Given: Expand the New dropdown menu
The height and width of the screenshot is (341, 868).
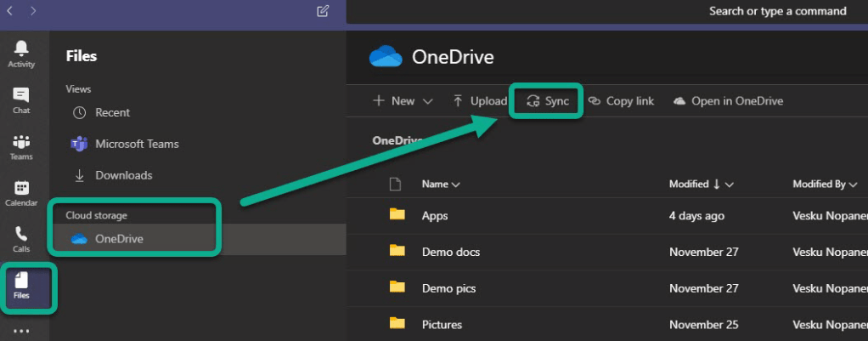Looking at the screenshot, I should [x=403, y=101].
